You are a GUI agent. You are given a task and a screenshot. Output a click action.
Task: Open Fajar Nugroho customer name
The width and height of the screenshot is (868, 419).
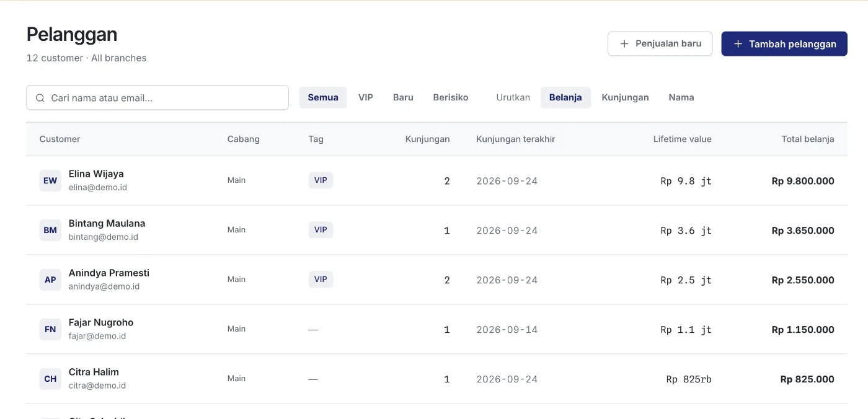pyautogui.click(x=101, y=322)
